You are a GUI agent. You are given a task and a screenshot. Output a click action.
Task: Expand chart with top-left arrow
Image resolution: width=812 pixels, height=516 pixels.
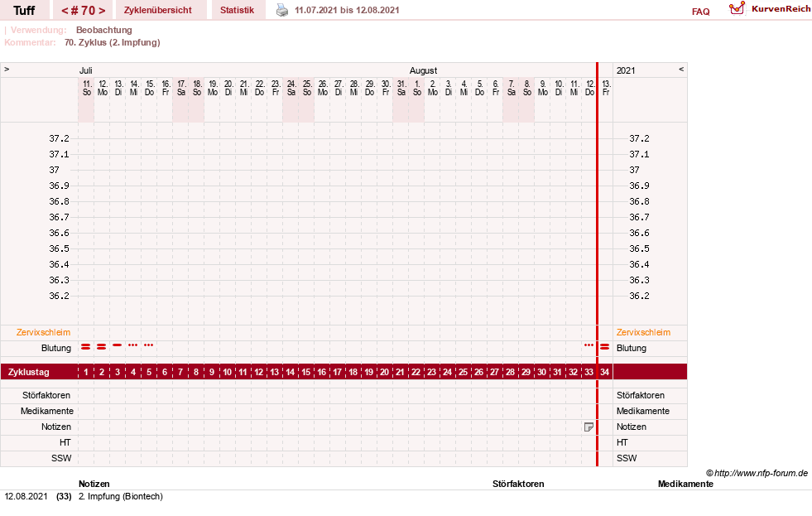click(x=7, y=69)
